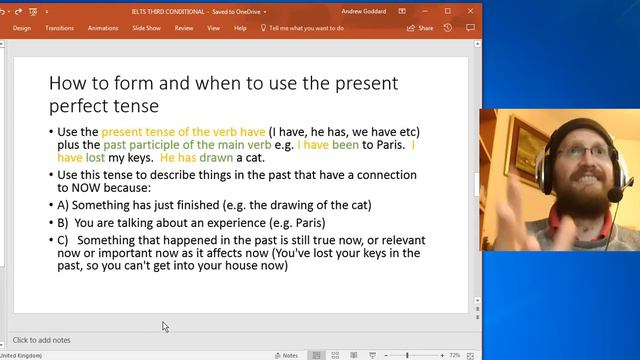Click the text 'past participle of the main verb'

[187, 145]
